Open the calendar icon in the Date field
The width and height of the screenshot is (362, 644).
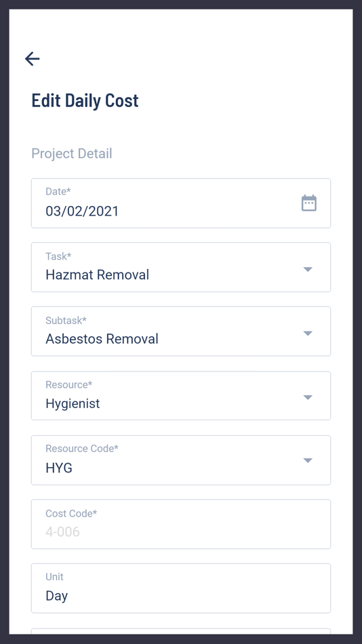(x=309, y=203)
